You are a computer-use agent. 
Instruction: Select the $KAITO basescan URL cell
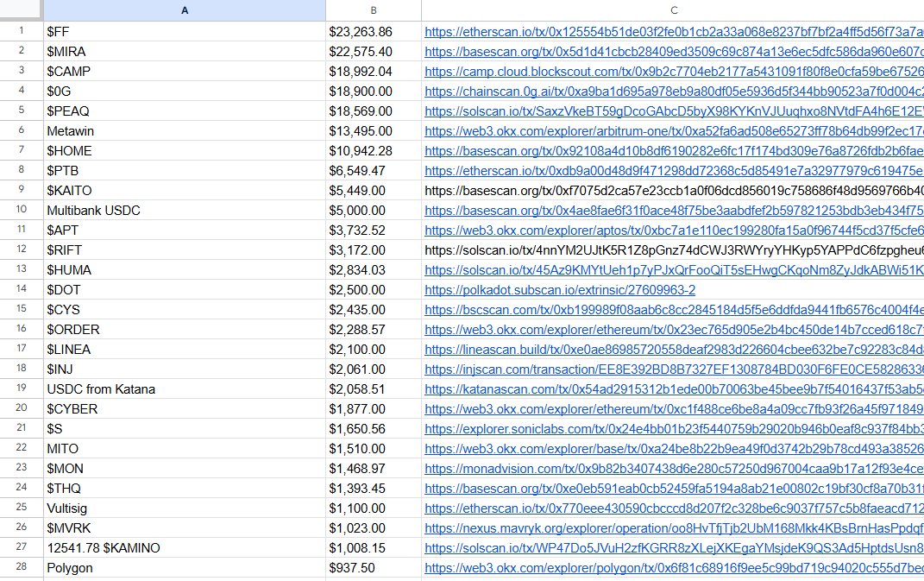pos(673,191)
